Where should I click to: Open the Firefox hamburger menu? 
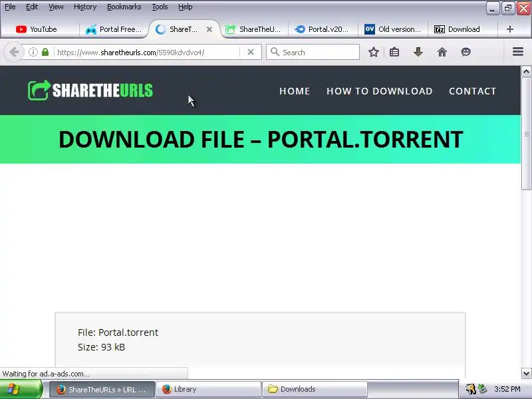(518, 52)
